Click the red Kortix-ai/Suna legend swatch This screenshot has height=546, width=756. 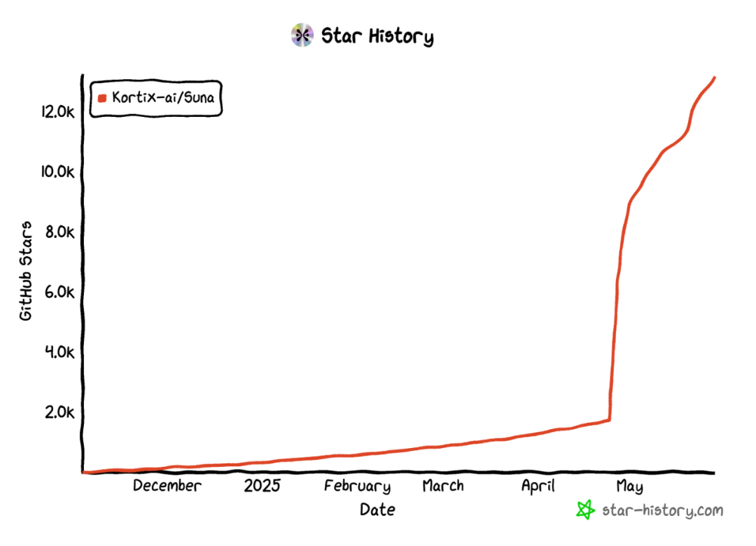[102, 99]
